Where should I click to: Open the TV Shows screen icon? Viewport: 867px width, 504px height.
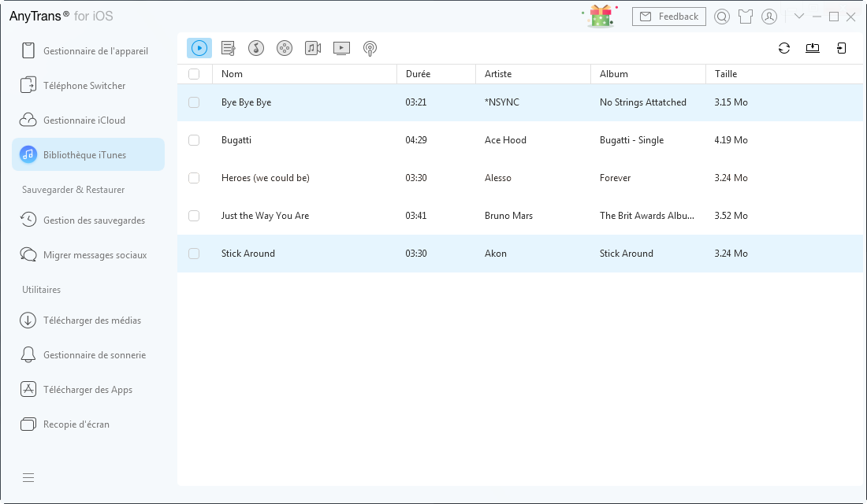341,48
